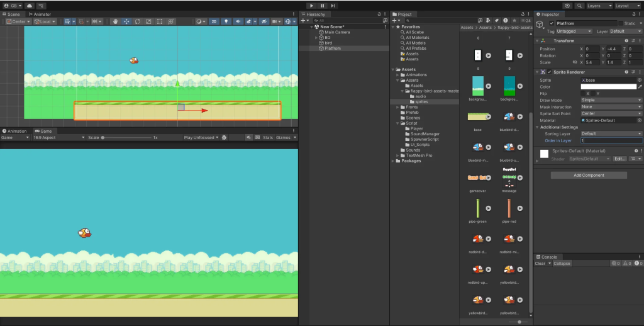The height and width of the screenshot is (326, 644).
Task: Open Layers dropdown in top bar
Action: (599, 6)
